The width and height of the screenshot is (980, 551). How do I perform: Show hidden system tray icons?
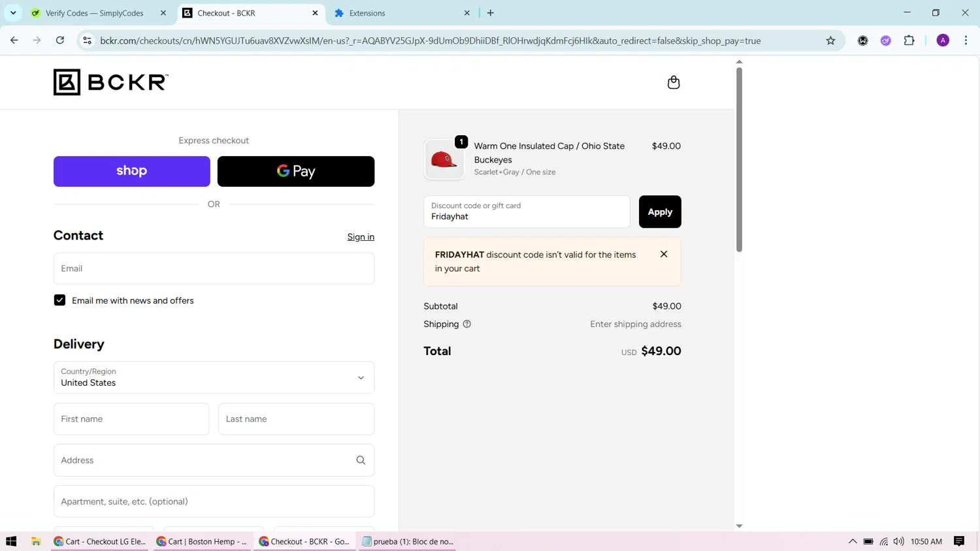click(x=853, y=541)
